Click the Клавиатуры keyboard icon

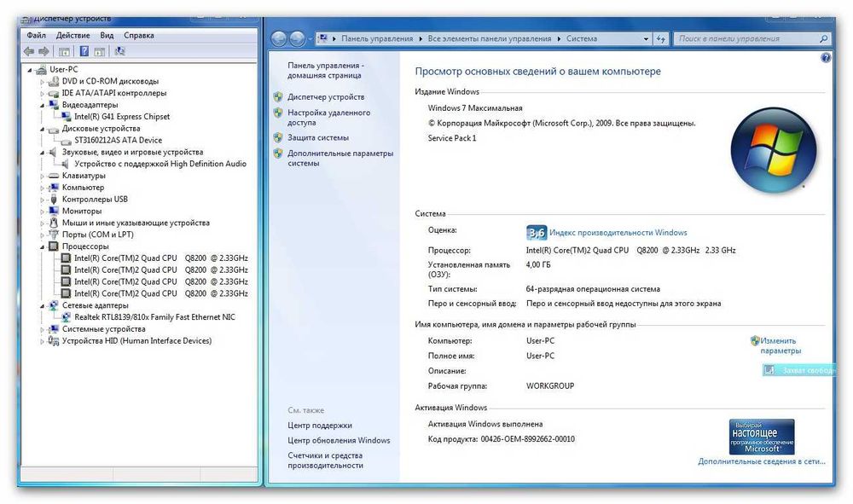click(x=53, y=176)
